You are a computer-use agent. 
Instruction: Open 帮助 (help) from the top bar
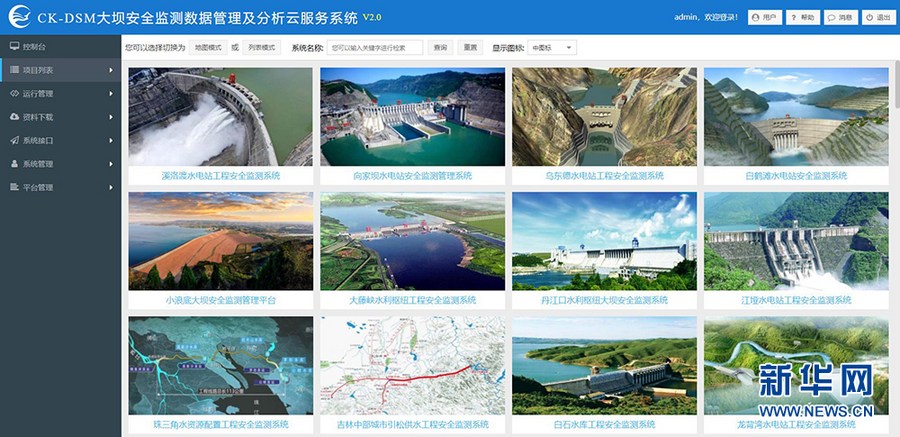click(803, 18)
